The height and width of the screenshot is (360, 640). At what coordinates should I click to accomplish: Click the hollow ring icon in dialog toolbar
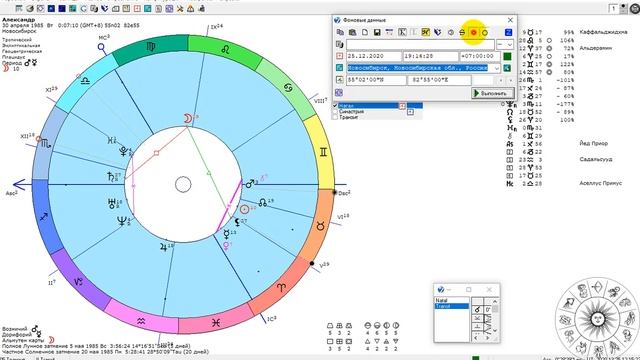pyautogui.click(x=484, y=32)
